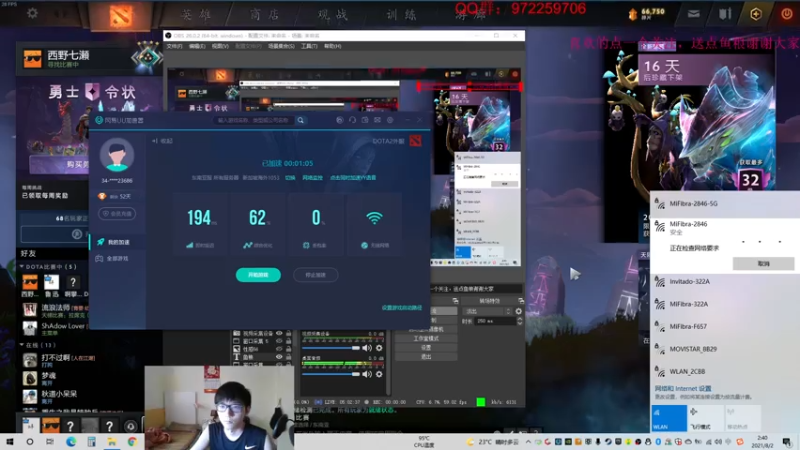Toggle visibility of window capture 5 source
This screenshot has height=450, width=800.
279,341
